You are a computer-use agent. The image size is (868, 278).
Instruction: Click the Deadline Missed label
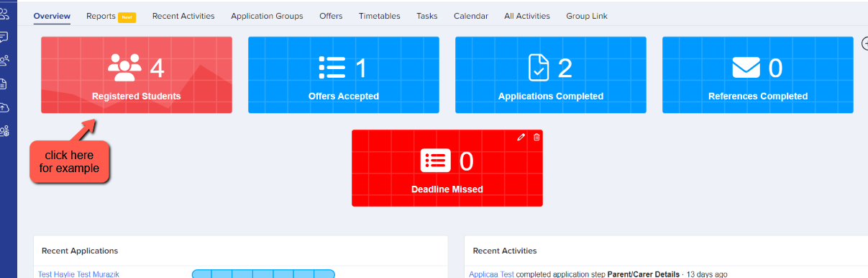tap(447, 189)
